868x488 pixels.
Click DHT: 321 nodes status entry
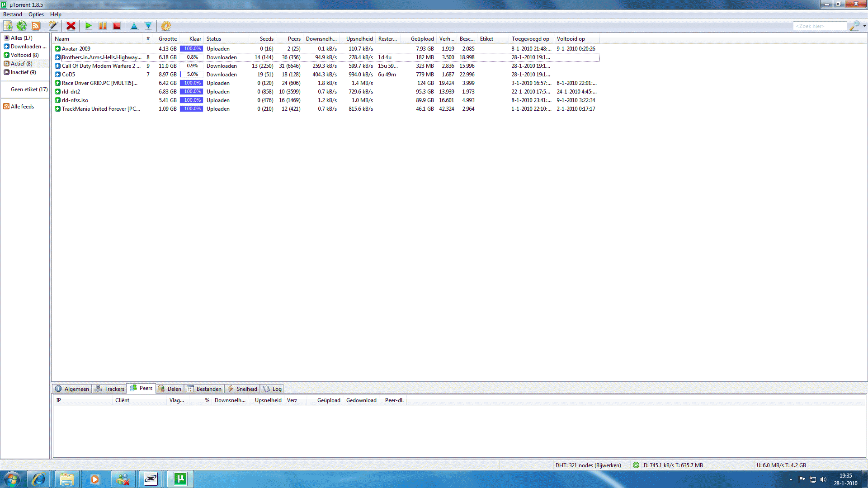588,465
